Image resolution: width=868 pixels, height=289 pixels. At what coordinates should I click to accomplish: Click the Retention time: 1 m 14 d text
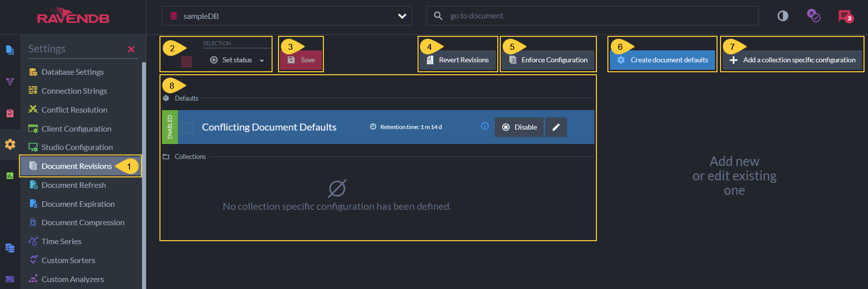[411, 127]
